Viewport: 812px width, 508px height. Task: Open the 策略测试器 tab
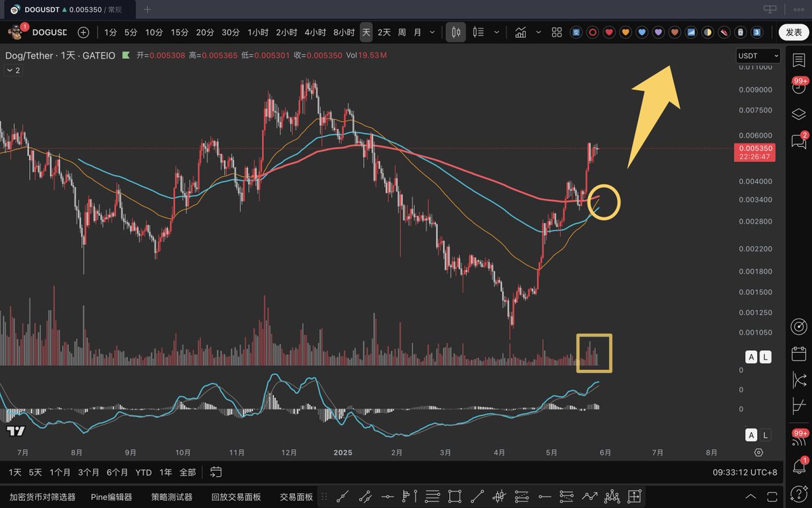coord(172,496)
